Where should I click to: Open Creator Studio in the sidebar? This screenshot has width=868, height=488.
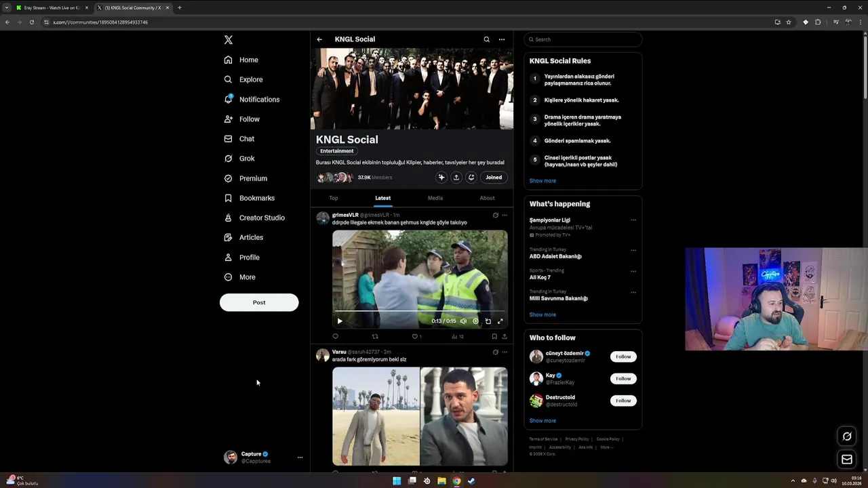[254, 218]
